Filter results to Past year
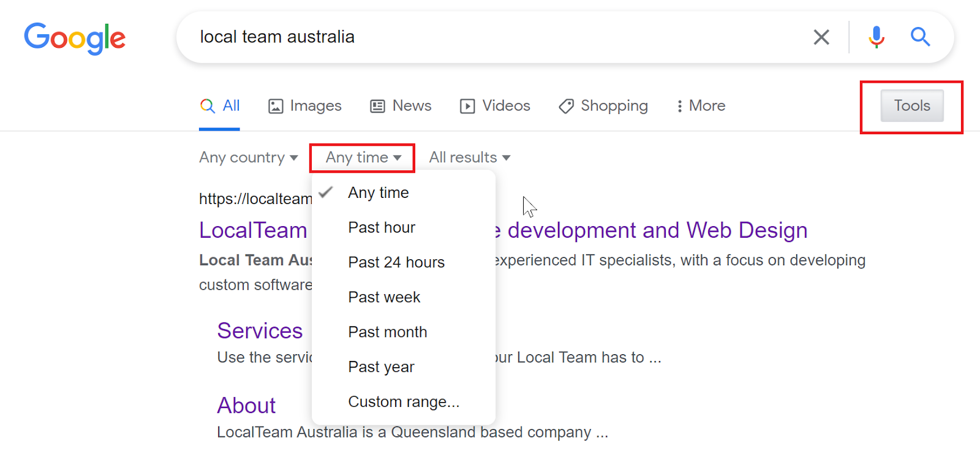 pos(404,367)
